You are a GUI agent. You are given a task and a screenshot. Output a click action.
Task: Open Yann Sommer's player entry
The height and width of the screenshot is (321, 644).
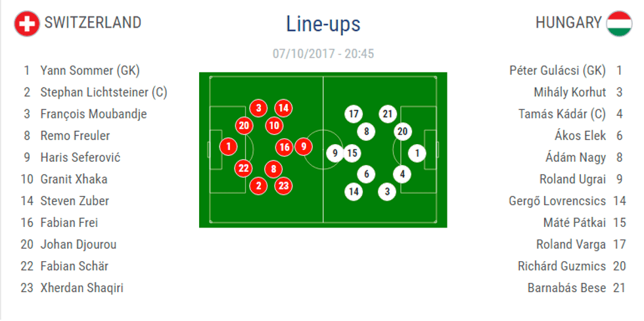coord(89,70)
